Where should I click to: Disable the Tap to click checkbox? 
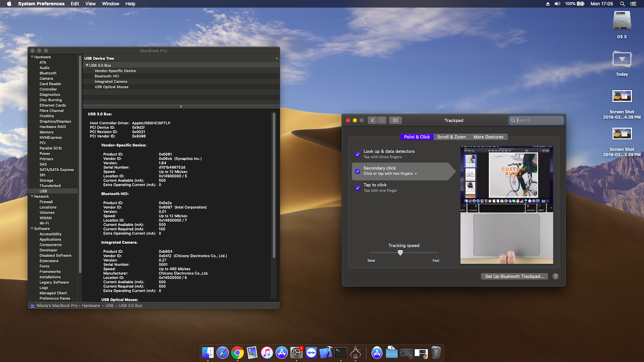[357, 188]
